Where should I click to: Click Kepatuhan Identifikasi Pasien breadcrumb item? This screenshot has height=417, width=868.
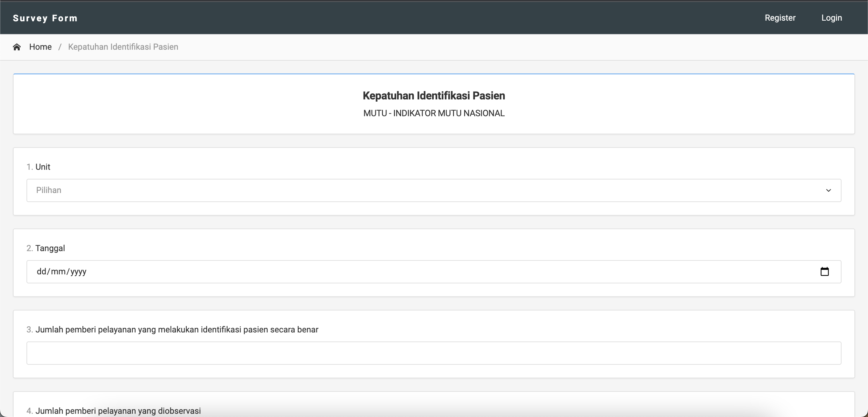click(123, 47)
